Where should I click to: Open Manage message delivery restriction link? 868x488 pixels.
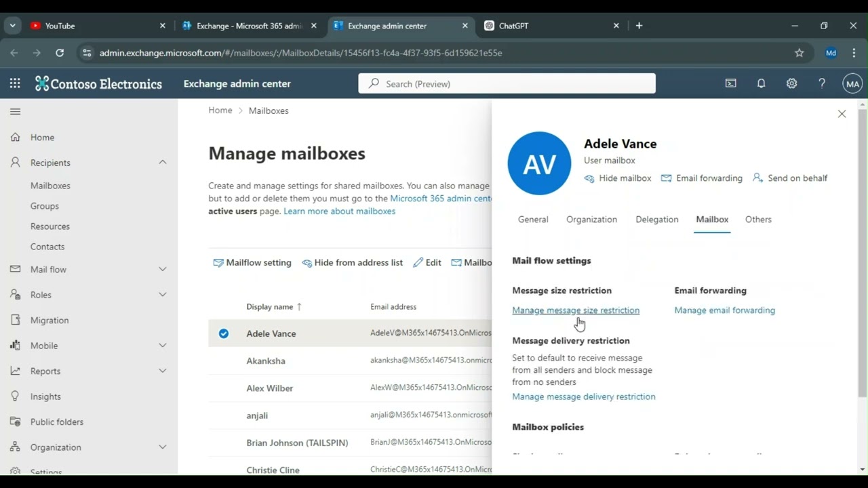click(584, 396)
